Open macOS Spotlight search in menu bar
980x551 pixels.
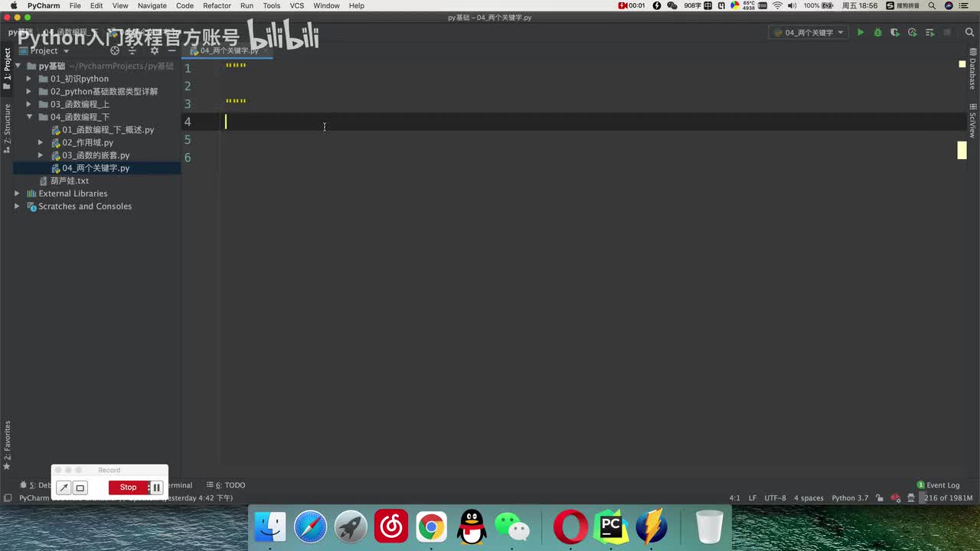coord(931,5)
